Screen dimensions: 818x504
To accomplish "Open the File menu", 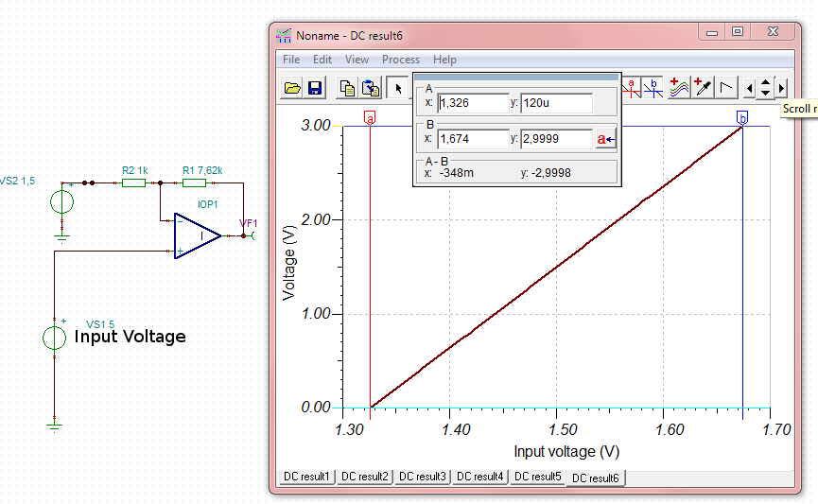I will 291,60.
